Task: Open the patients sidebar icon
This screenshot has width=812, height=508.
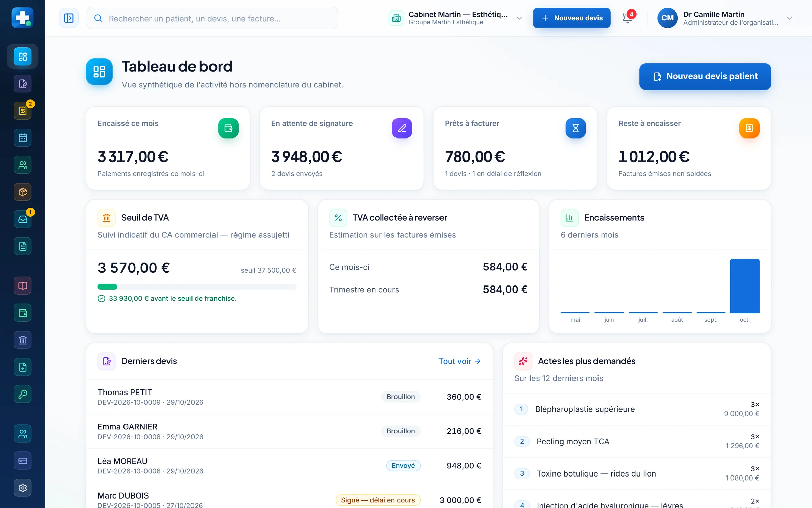Action: pos(23,165)
